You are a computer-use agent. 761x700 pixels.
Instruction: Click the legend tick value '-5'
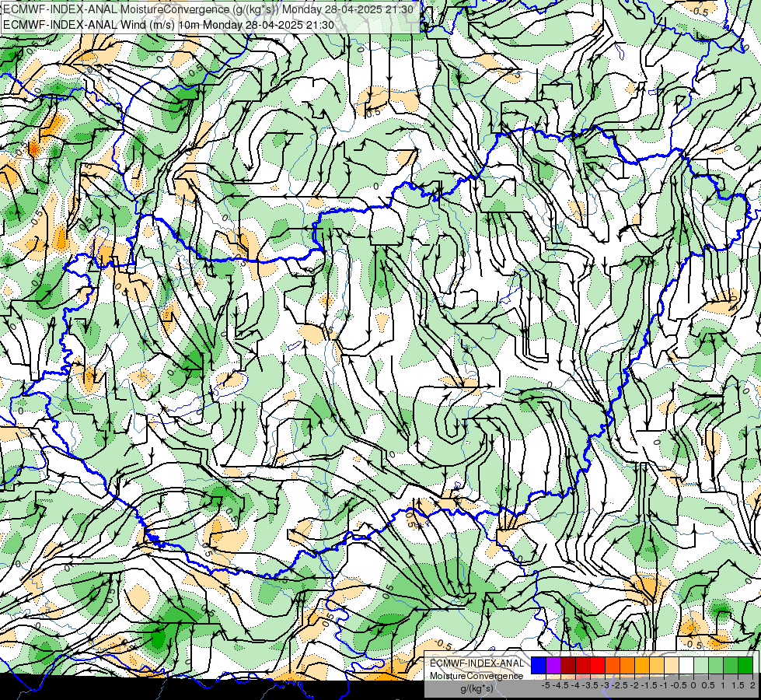click(546, 685)
